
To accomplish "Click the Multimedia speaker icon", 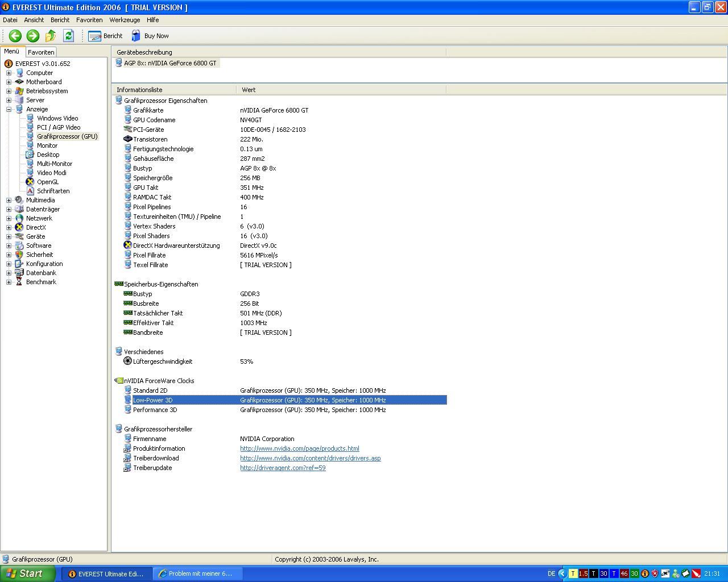I will [19, 200].
